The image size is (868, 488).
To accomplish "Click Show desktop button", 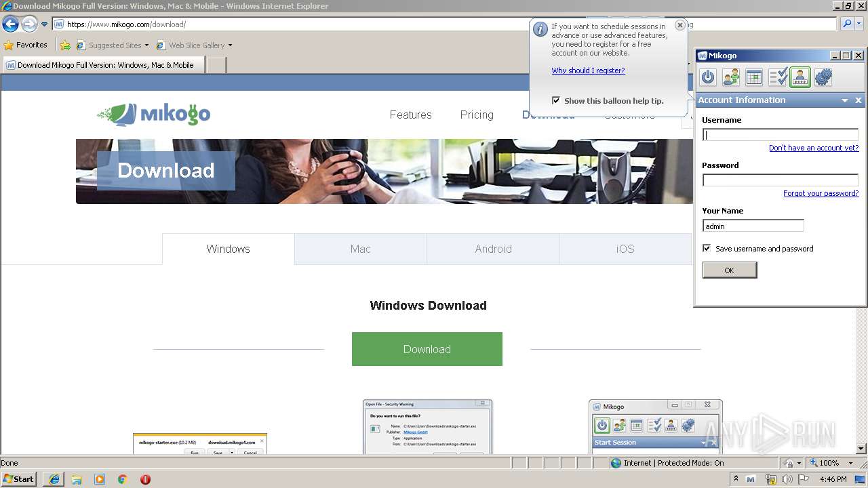I will tap(861, 479).
